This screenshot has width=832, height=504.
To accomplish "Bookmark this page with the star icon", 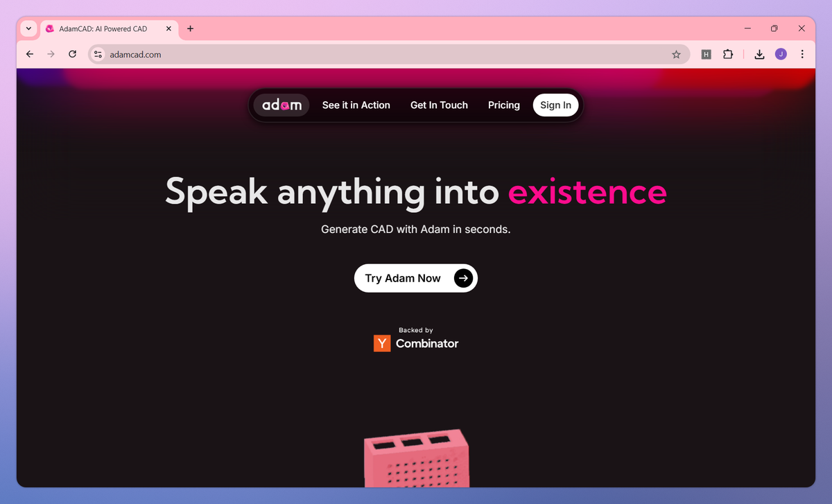I will pyautogui.click(x=676, y=54).
